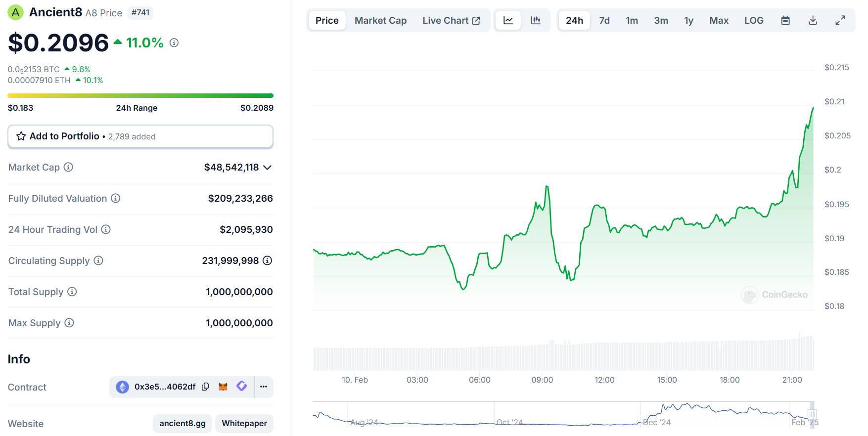The width and height of the screenshot is (868, 436).
Task: Open the three-dots contract options menu
Action: click(264, 387)
